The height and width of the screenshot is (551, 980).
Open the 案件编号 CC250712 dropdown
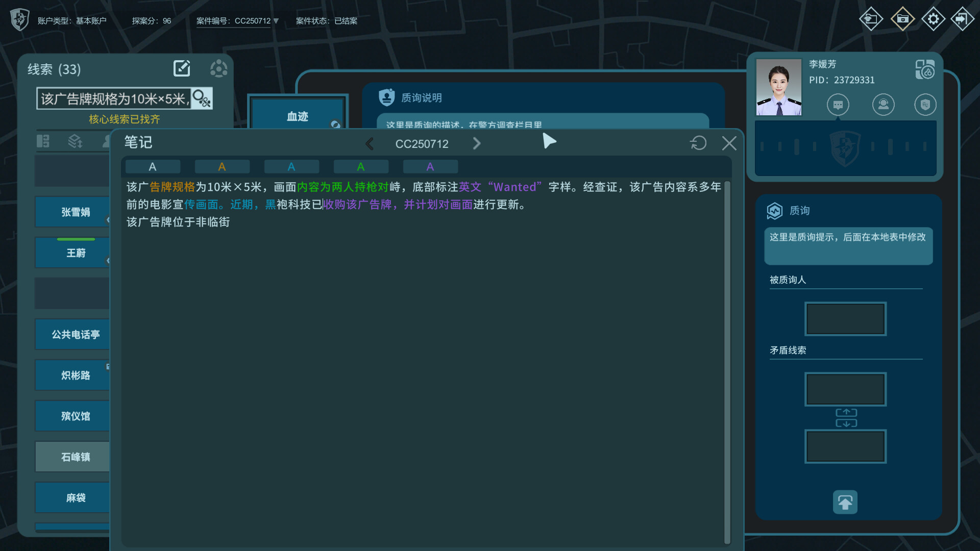click(276, 21)
